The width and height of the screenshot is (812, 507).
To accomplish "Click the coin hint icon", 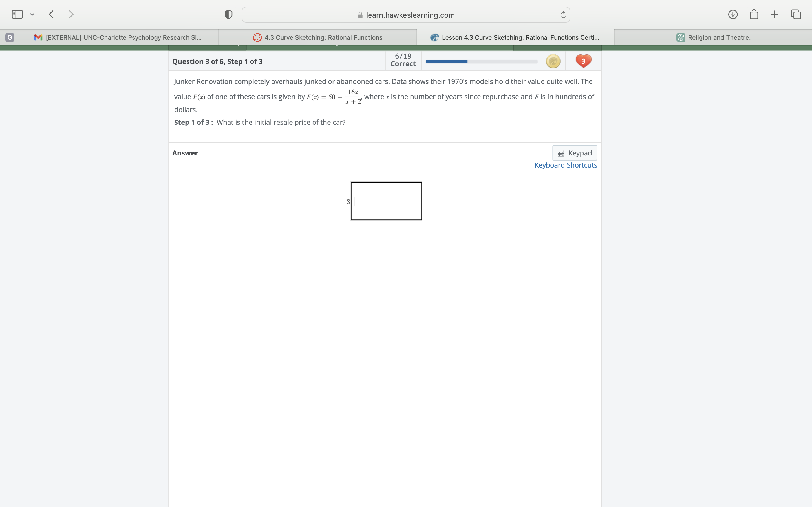I will [x=552, y=61].
